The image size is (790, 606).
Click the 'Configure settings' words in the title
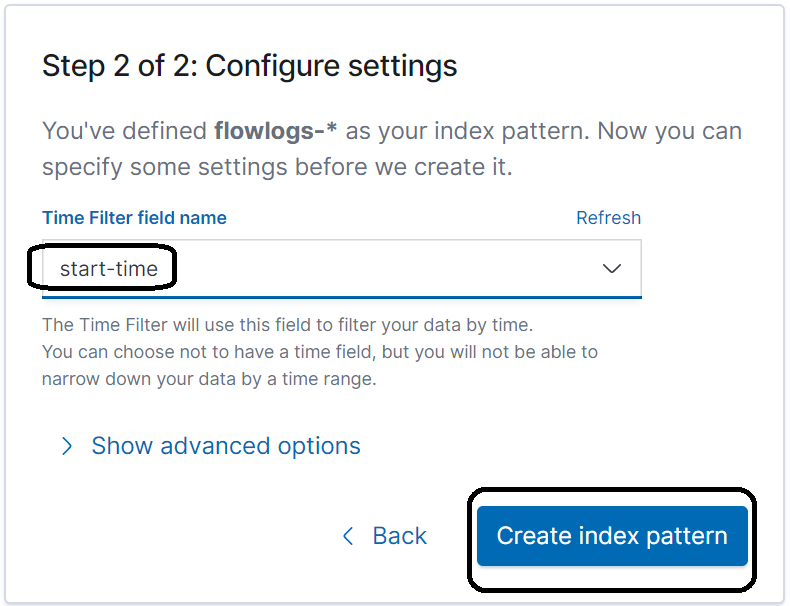coord(331,65)
